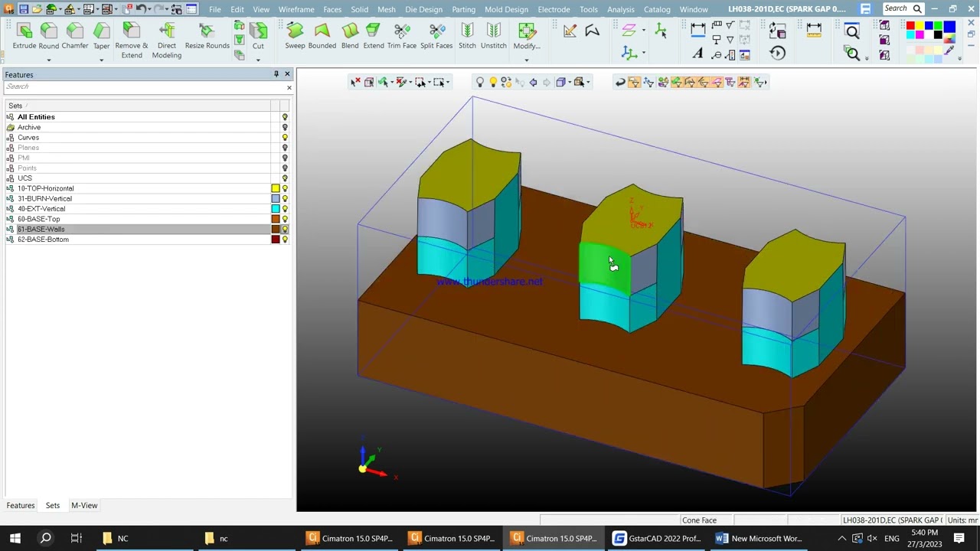This screenshot has height=551, width=980.
Task: Open the Modify tool
Action: pos(527,37)
